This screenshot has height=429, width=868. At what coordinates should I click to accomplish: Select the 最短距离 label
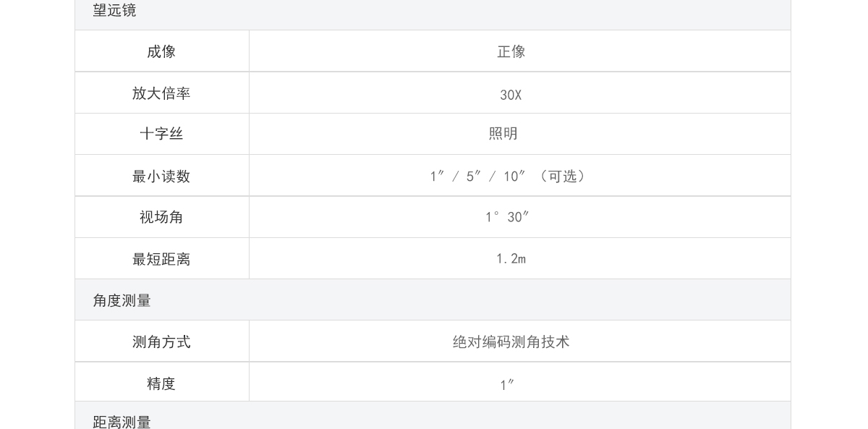coord(161,259)
